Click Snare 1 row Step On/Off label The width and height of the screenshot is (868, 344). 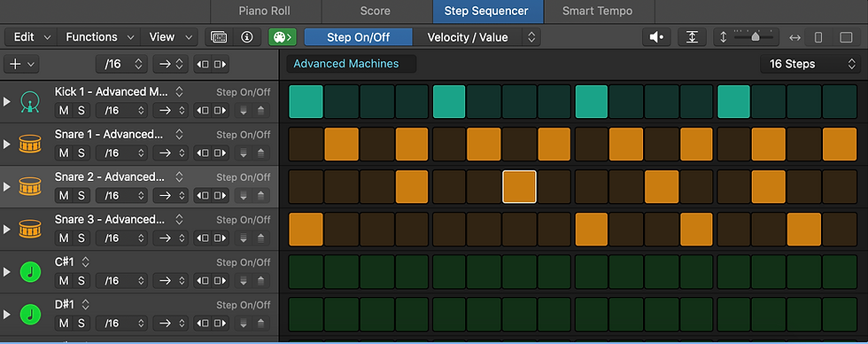tap(244, 135)
